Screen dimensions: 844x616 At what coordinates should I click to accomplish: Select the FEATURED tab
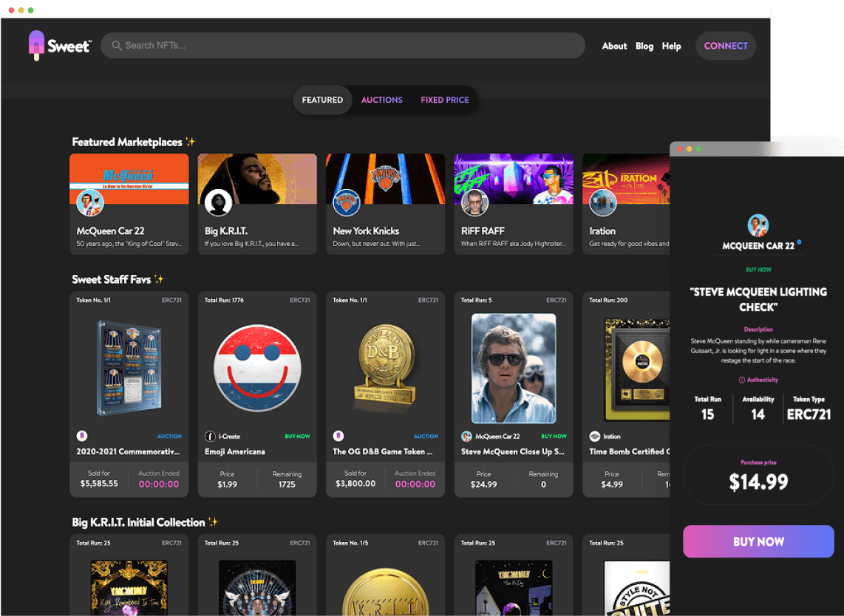(x=322, y=100)
